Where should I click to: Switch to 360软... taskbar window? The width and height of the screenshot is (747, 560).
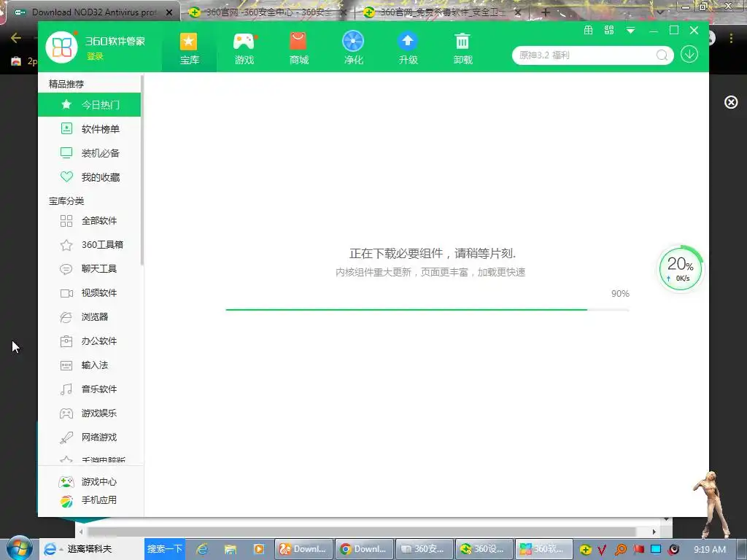click(x=544, y=549)
